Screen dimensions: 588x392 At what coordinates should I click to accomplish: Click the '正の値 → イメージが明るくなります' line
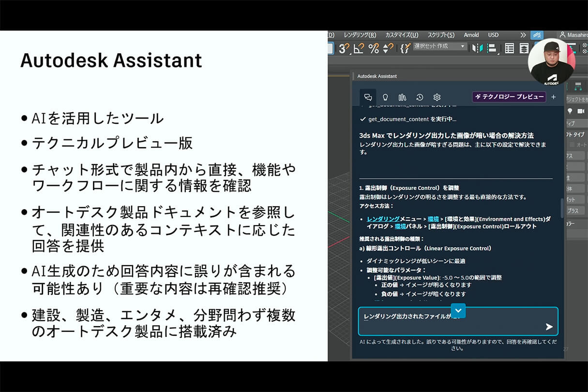tap(426, 285)
